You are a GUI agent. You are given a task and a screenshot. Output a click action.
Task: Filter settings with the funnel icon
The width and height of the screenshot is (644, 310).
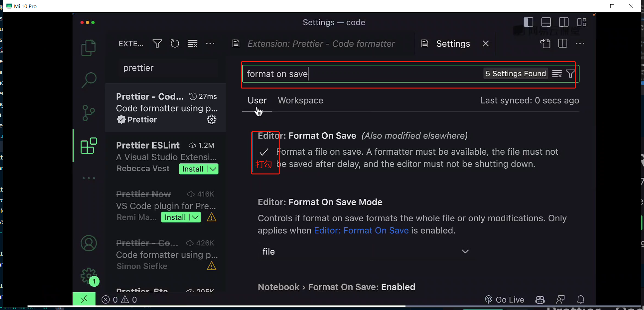pyautogui.click(x=570, y=74)
